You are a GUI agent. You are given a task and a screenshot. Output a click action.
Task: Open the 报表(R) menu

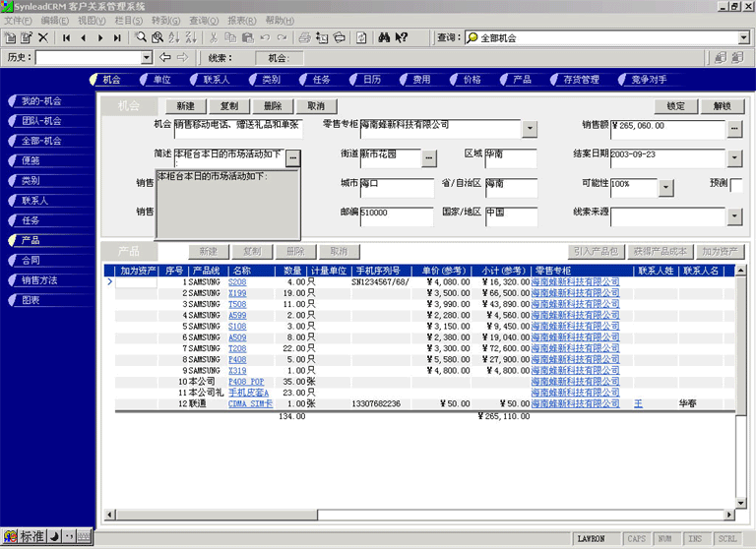pyautogui.click(x=241, y=20)
